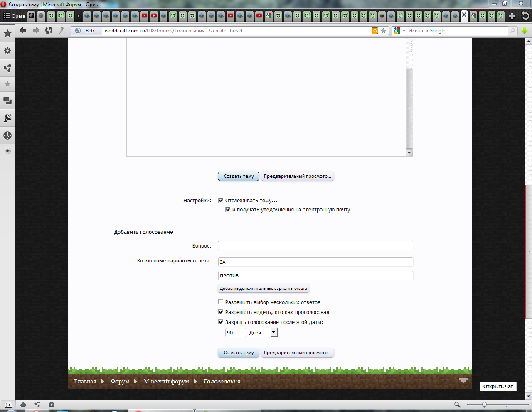Click the password wand icon
This screenshot has width=532, height=412.
62,30
